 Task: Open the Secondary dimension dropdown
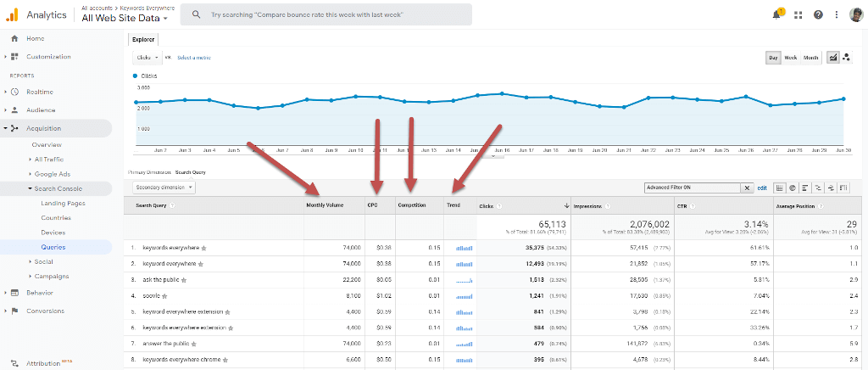click(x=164, y=187)
